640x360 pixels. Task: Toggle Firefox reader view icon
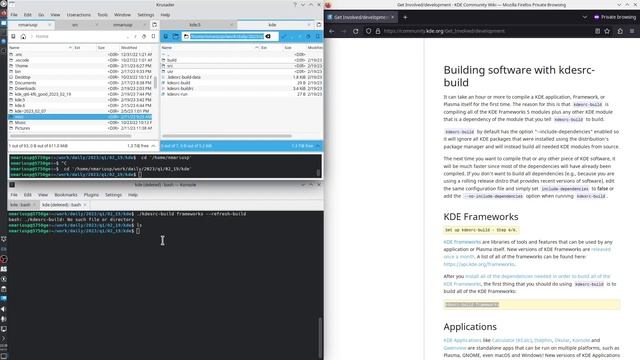click(597, 31)
